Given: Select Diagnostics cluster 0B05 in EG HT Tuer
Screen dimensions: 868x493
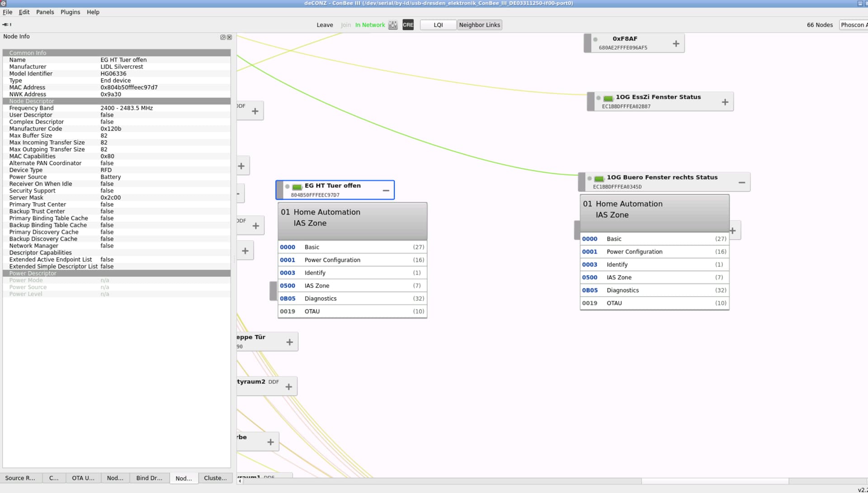Looking at the screenshot, I should pyautogui.click(x=352, y=299).
